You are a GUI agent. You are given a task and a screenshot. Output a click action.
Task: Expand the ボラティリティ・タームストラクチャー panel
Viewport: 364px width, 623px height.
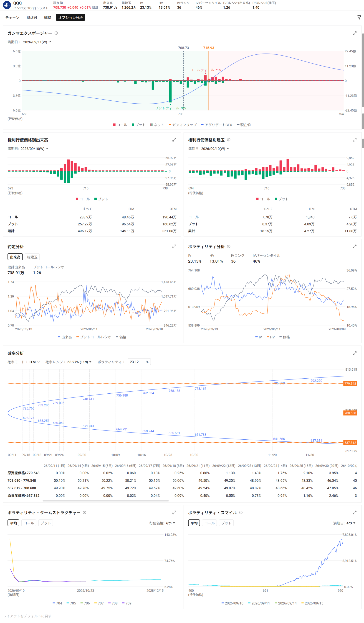pyautogui.click(x=174, y=513)
